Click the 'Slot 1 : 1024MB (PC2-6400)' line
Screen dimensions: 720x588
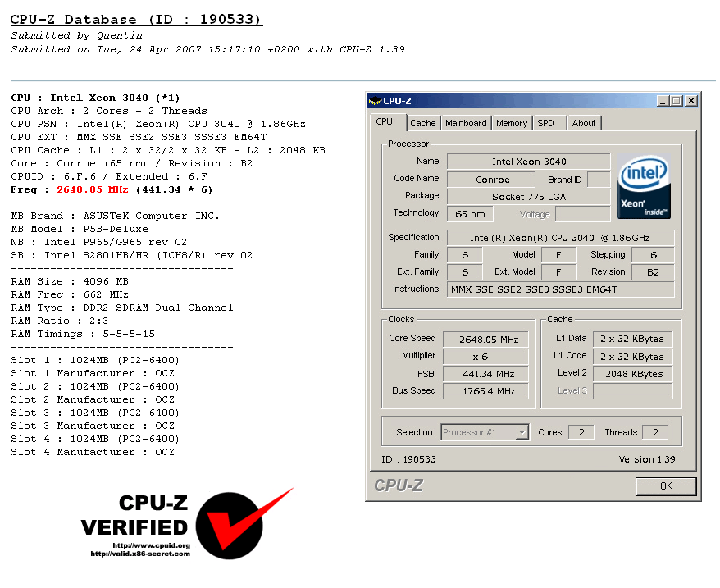(95, 360)
